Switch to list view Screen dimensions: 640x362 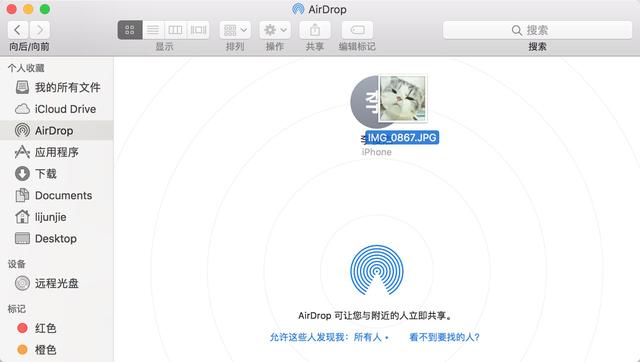153,30
